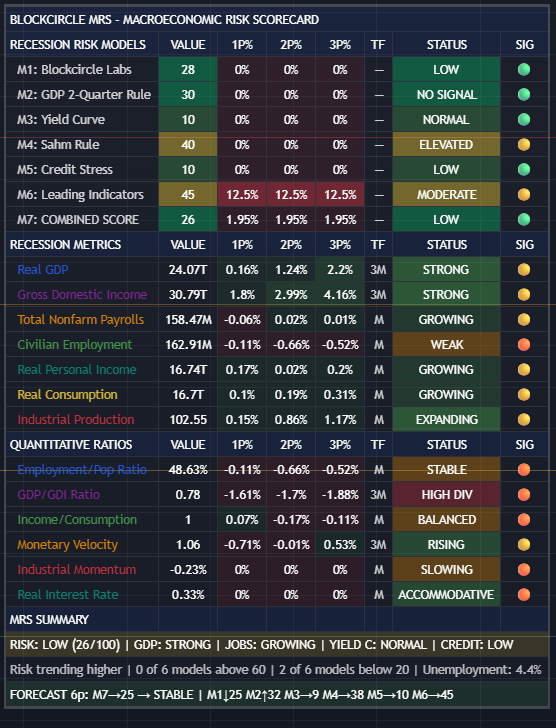Click the Risk trending higher summary line
Image resolution: width=556 pixels, height=728 pixels.
coord(277,670)
